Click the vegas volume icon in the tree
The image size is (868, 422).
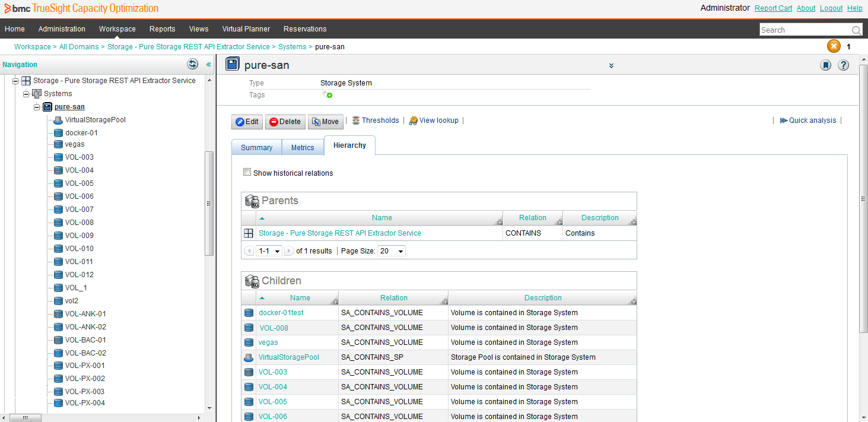pyautogui.click(x=58, y=144)
